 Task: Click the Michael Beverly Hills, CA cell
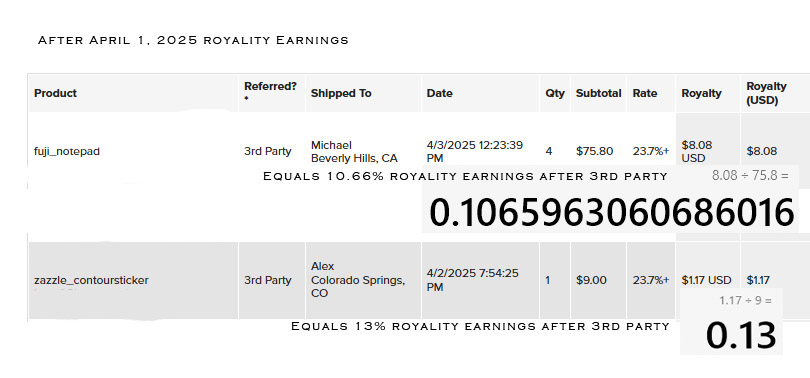[x=354, y=151]
